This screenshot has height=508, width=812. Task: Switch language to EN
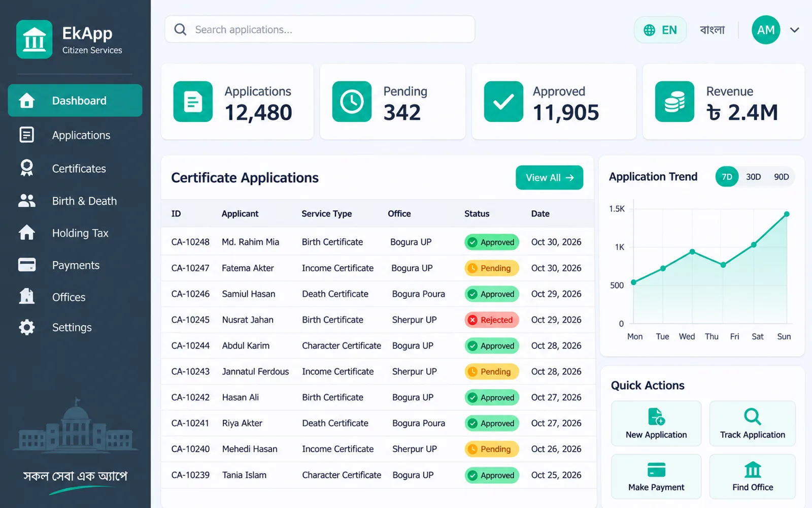(660, 30)
